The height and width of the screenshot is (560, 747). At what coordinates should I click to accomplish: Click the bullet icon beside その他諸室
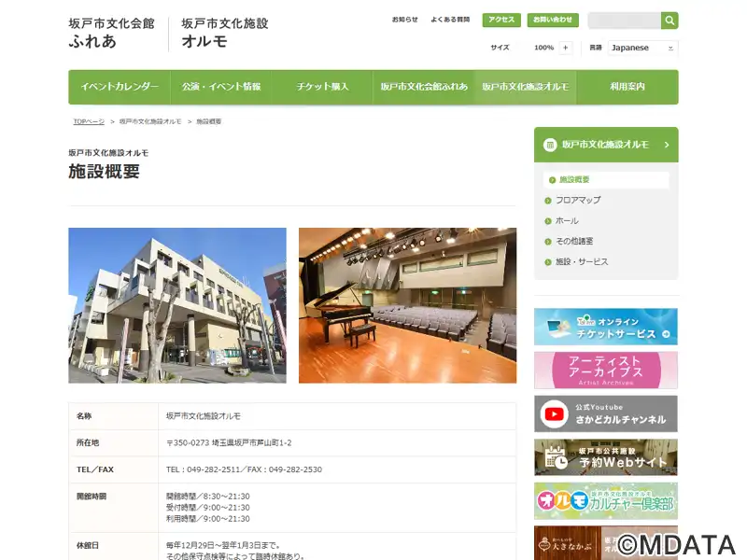click(548, 242)
